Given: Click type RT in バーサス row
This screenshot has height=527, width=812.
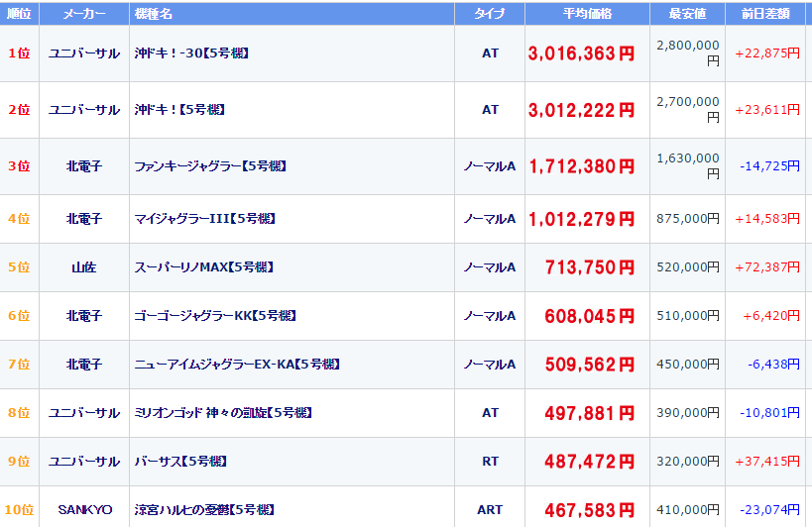Looking at the screenshot, I should coord(490,462).
